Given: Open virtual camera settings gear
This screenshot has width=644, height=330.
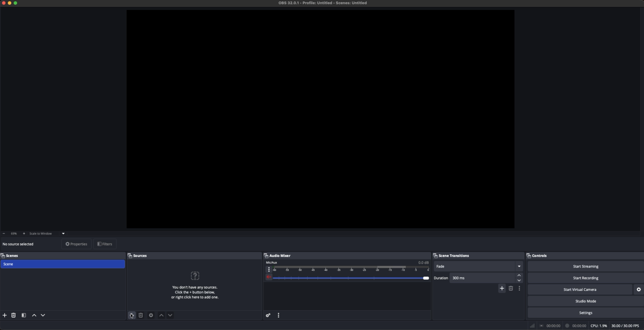Looking at the screenshot, I should click(638, 289).
